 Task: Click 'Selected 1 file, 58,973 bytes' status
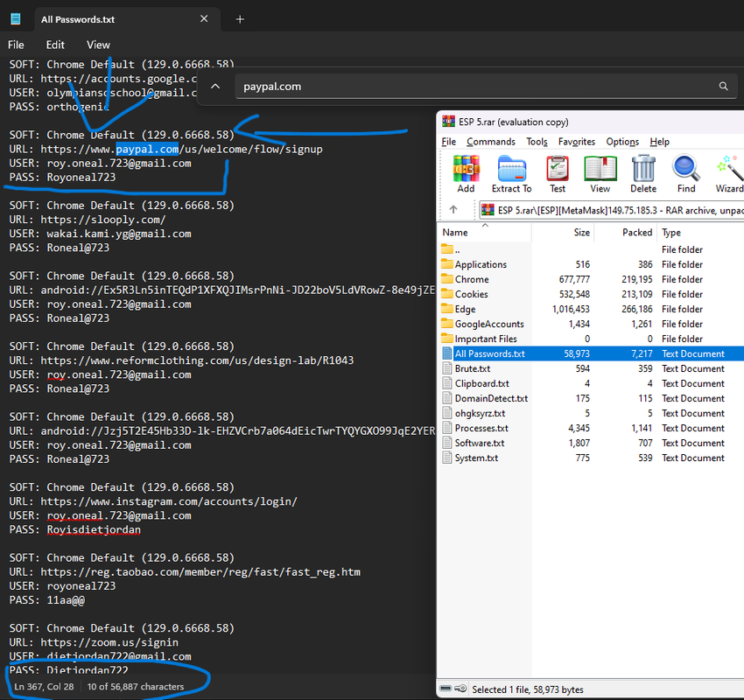click(x=528, y=689)
